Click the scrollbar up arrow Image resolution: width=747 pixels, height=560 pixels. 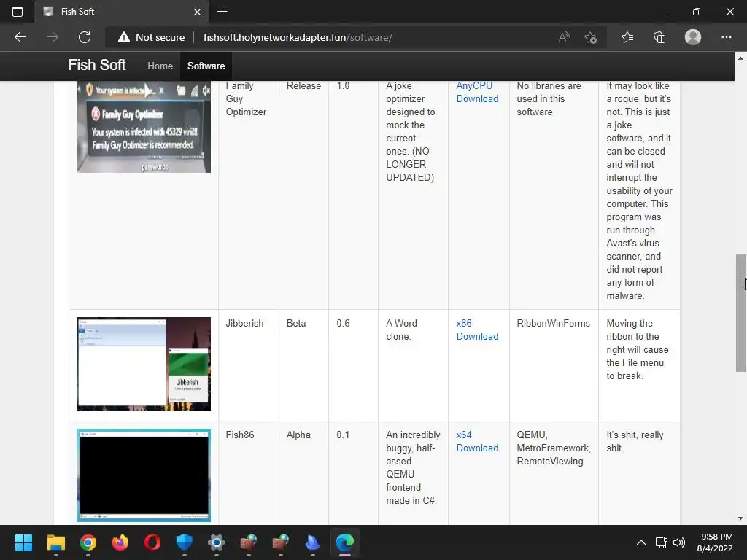tap(740, 58)
